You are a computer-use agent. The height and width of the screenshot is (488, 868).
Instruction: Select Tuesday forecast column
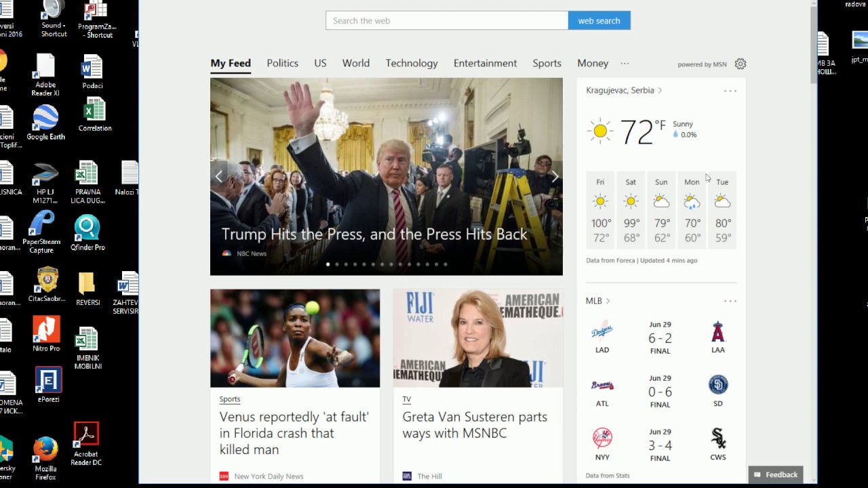click(x=722, y=210)
